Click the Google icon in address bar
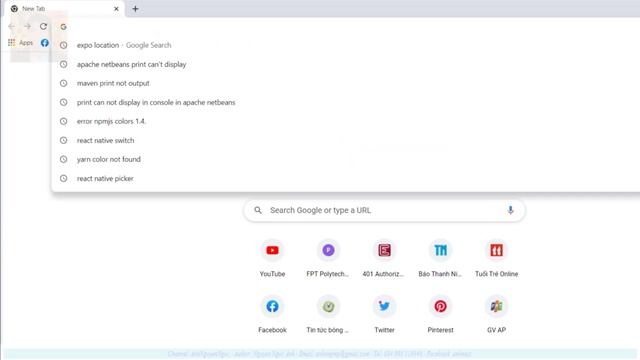The width and height of the screenshot is (640, 360). (63, 27)
